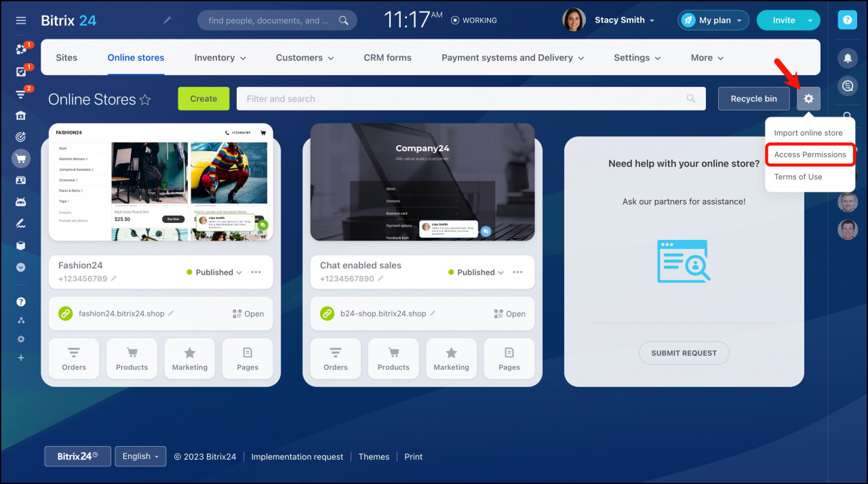The image size is (868, 484).
Task: Open the Published dropdown for Chat enabled sales
Action: click(x=476, y=273)
